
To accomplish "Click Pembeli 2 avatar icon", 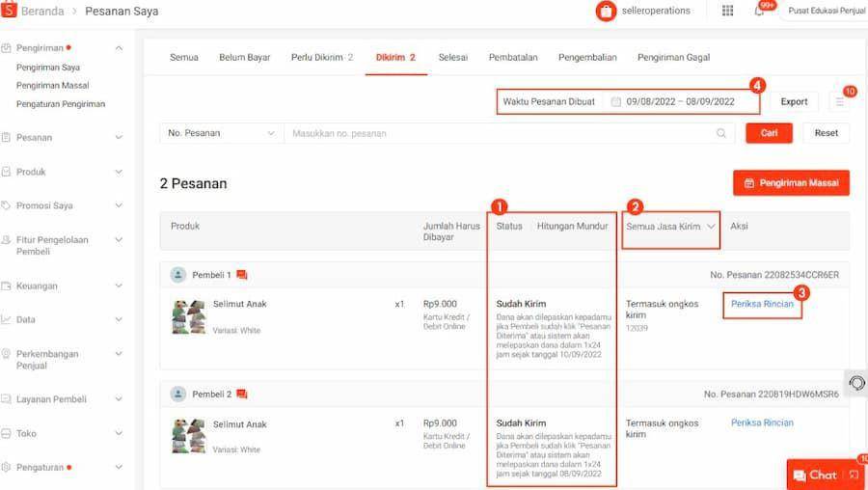I will point(178,395).
